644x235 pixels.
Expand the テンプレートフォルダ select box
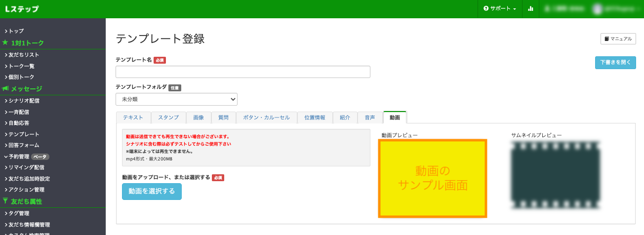pos(176,99)
